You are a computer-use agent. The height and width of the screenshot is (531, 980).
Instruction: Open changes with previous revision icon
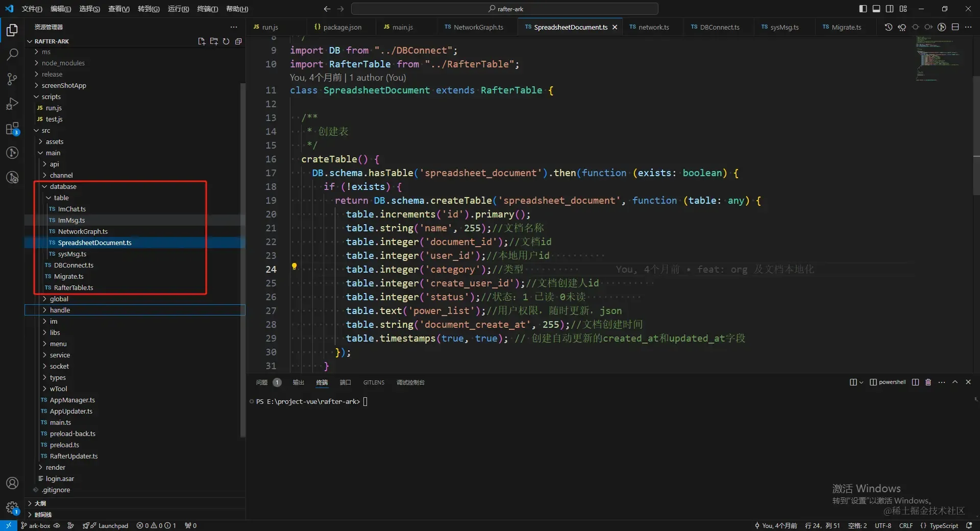pos(902,27)
